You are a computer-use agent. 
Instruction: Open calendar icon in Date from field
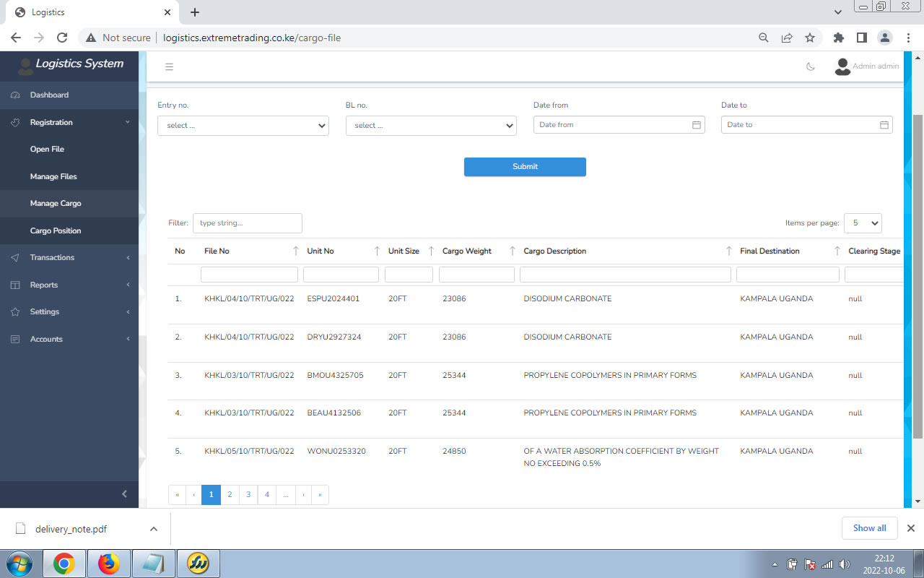pos(697,125)
